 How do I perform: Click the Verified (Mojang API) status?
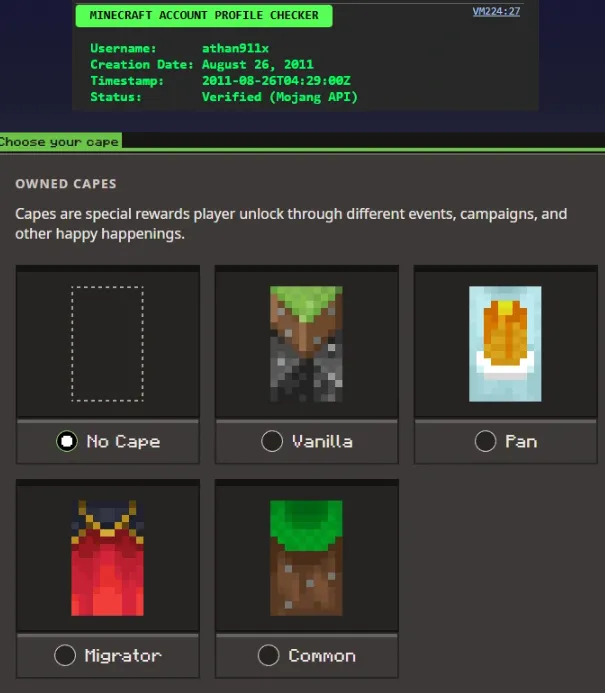[280, 97]
